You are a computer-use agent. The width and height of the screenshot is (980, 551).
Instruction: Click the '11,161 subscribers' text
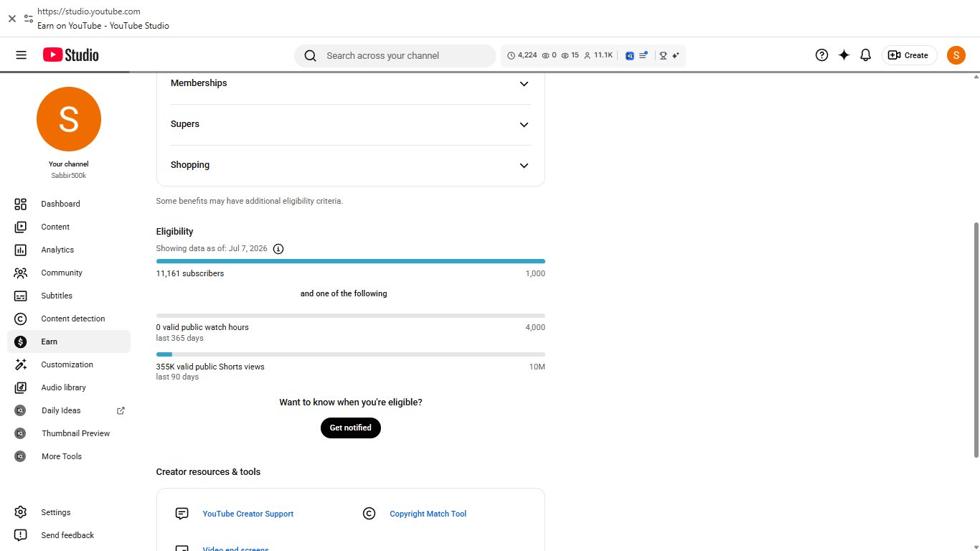[x=190, y=273]
